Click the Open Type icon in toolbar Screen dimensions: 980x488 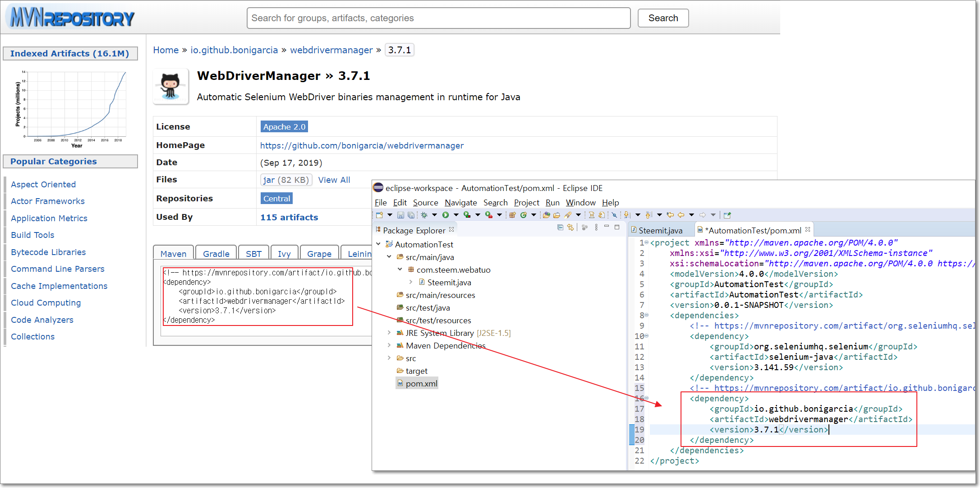coord(546,215)
